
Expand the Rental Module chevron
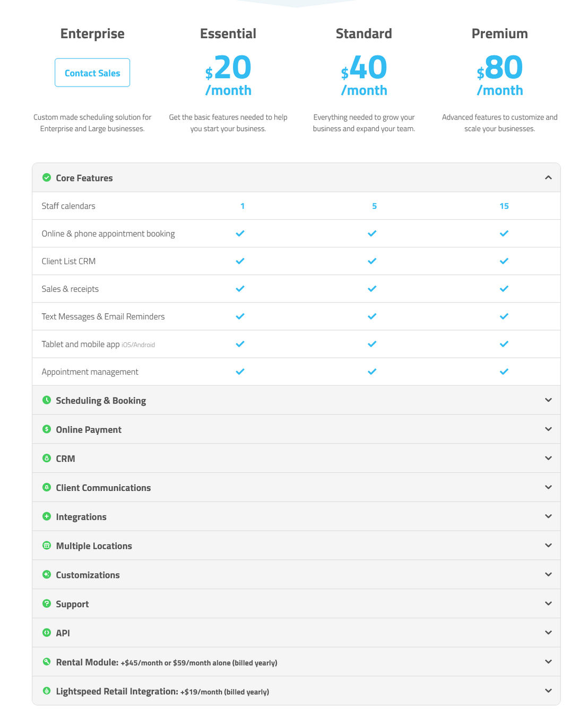click(x=548, y=661)
